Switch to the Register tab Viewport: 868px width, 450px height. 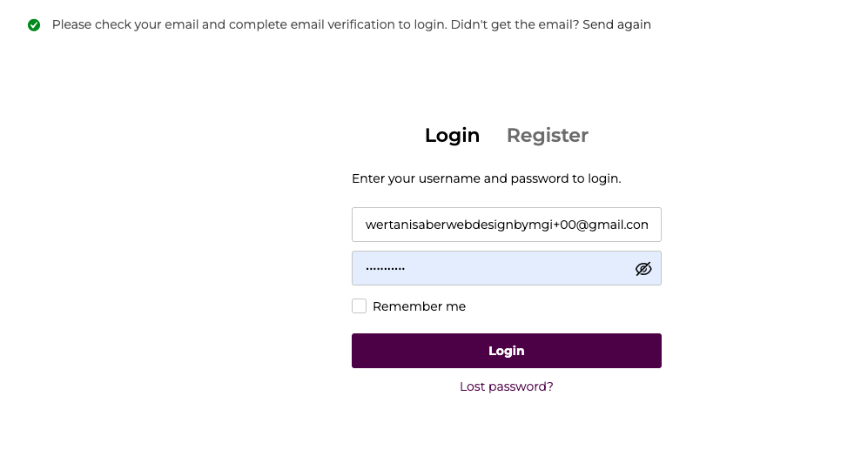(547, 136)
